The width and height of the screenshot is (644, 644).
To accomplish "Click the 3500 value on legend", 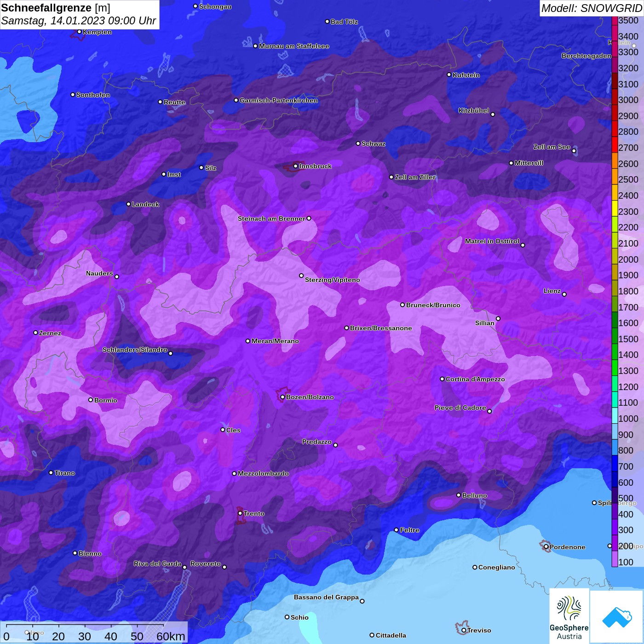I will pos(628,20).
